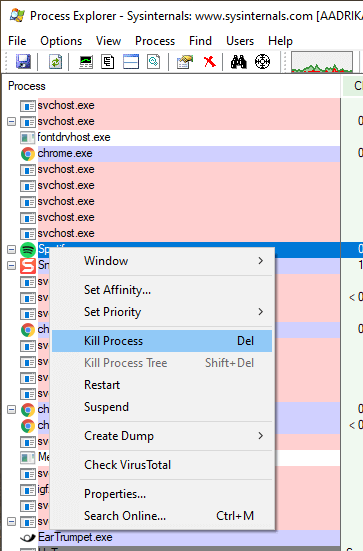Click the Process column header

pos(171,86)
